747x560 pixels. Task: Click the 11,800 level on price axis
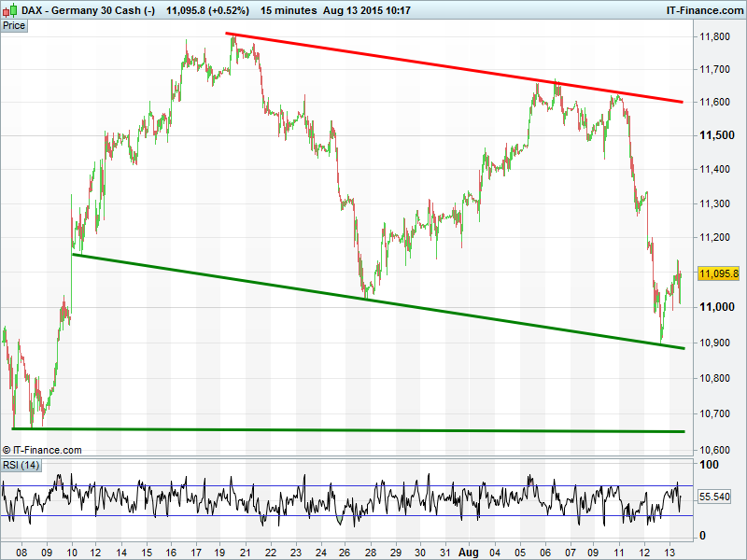tap(716, 36)
